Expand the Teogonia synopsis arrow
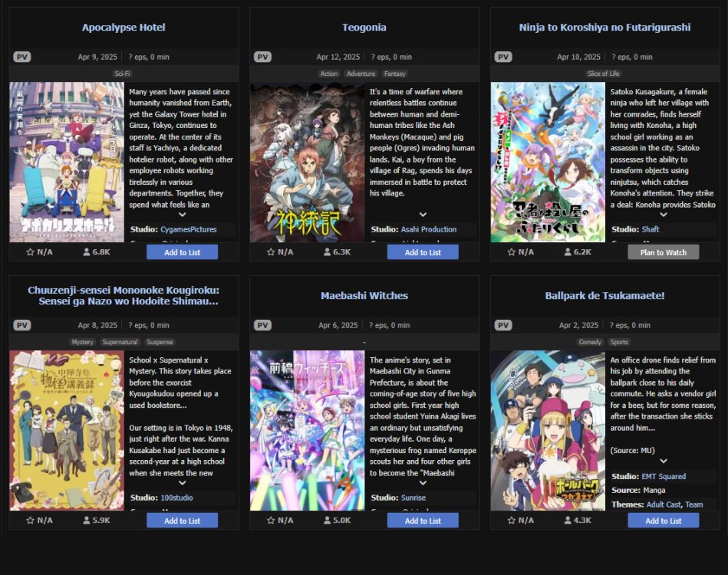This screenshot has width=728, height=575. (x=423, y=215)
